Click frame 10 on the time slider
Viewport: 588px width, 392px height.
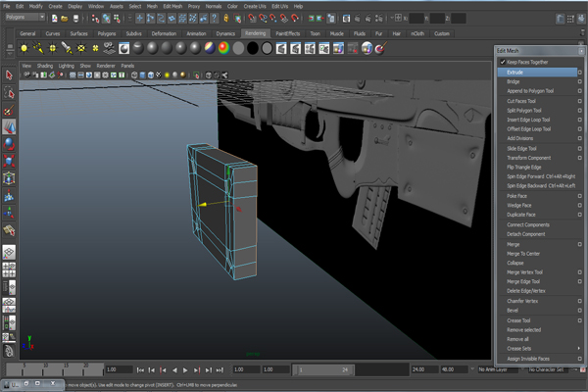click(45, 369)
